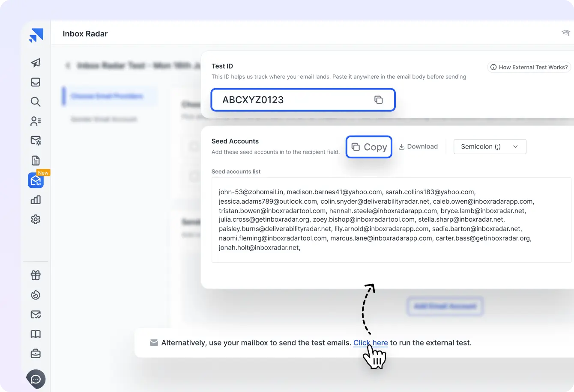Collapse the test with the back chevron
The width and height of the screenshot is (574, 392).
(68, 65)
